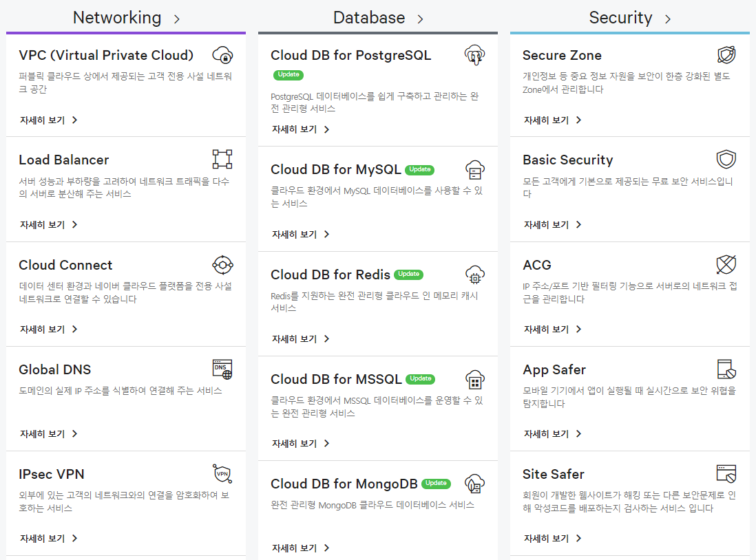Click the PostgreSQL elephant cloud icon
Image resolution: width=756 pixels, height=560 pixels.
(475, 56)
